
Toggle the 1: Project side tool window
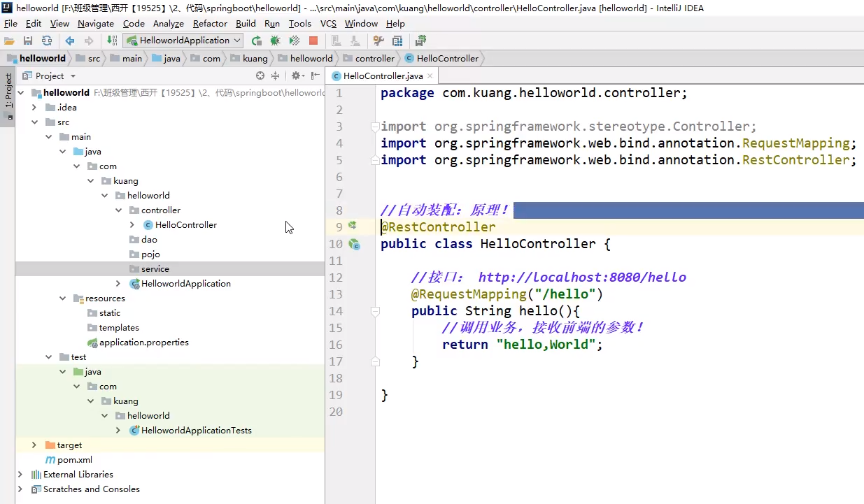point(8,91)
